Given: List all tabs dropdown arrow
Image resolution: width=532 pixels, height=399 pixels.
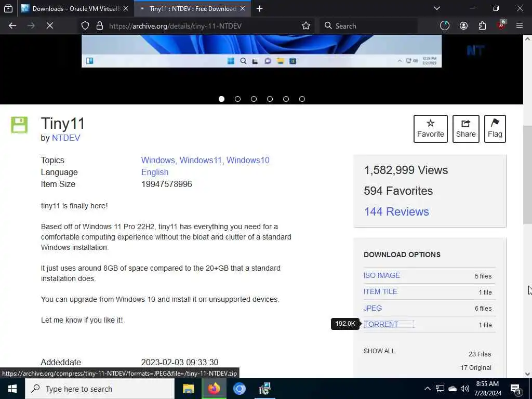Looking at the screenshot, I should pos(437,8).
